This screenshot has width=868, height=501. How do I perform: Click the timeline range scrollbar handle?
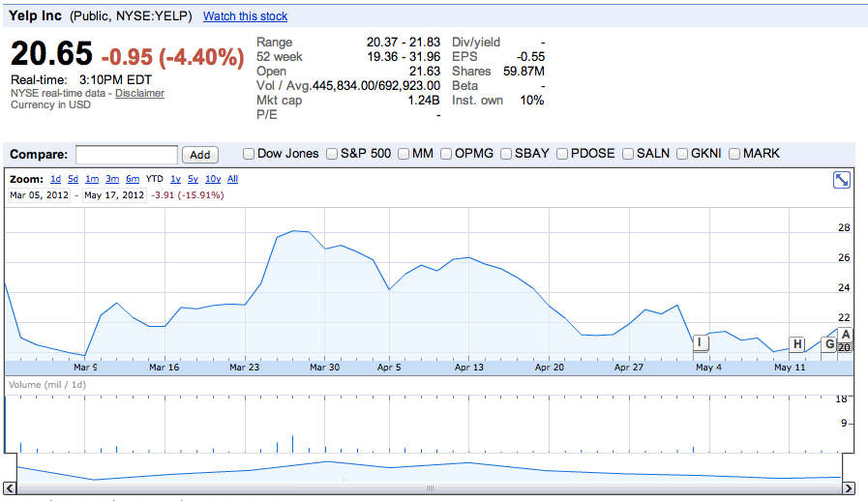click(x=430, y=488)
